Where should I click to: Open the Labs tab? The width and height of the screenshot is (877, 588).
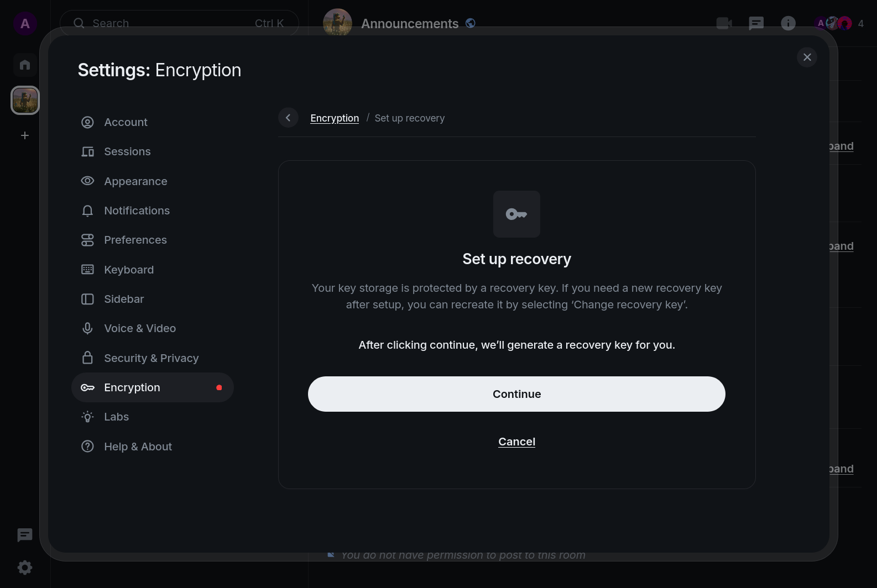[x=116, y=417]
